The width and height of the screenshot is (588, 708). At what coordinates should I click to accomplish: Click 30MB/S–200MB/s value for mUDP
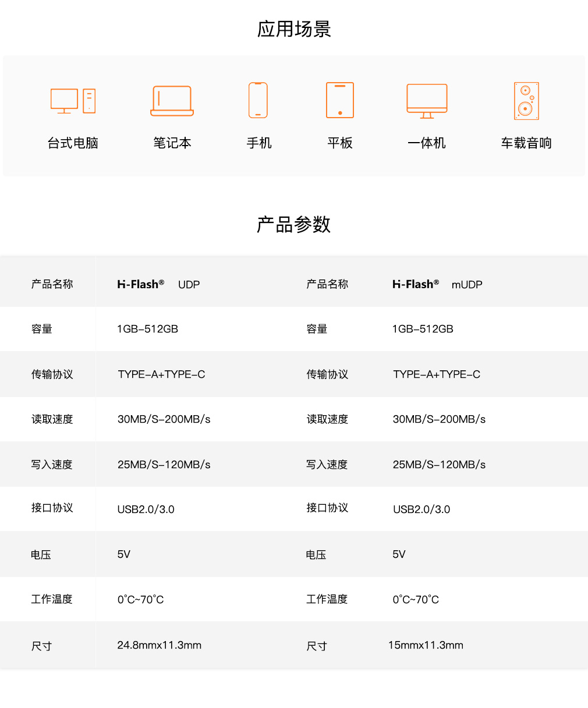[439, 419]
